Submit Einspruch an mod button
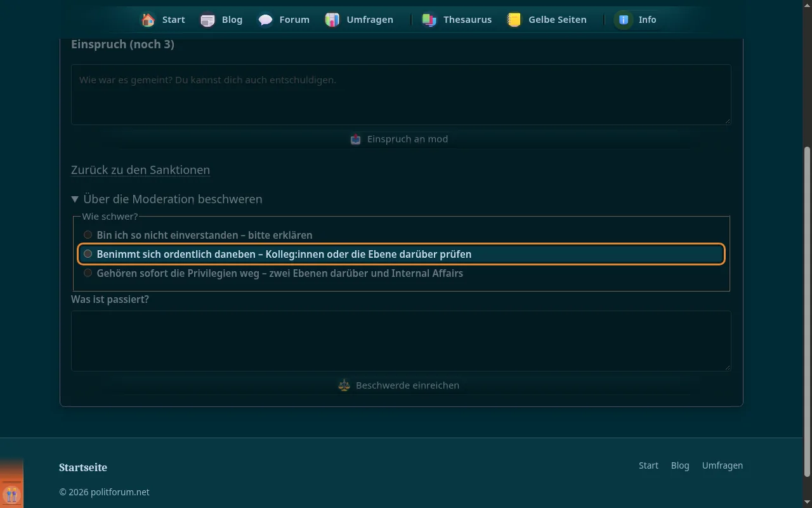 coord(401,139)
